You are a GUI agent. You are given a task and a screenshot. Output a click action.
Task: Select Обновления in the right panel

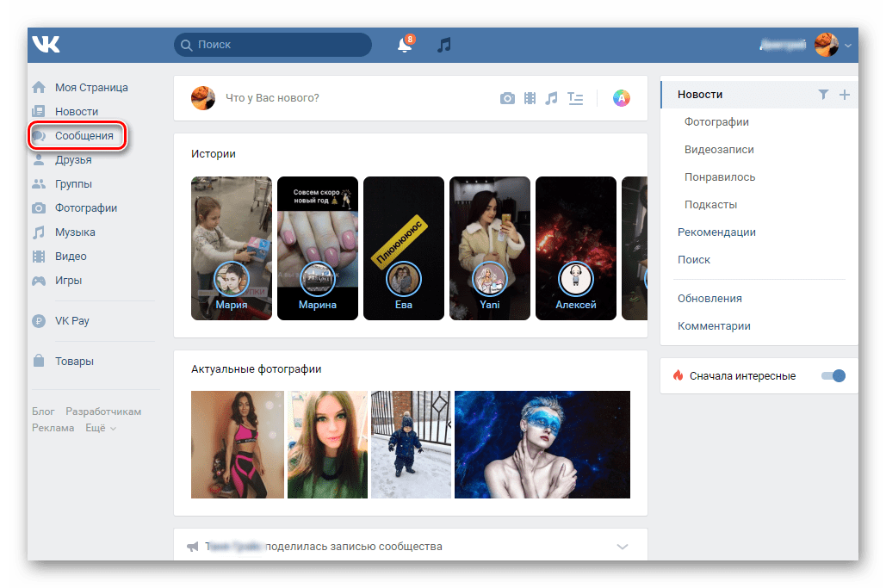[709, 298]
